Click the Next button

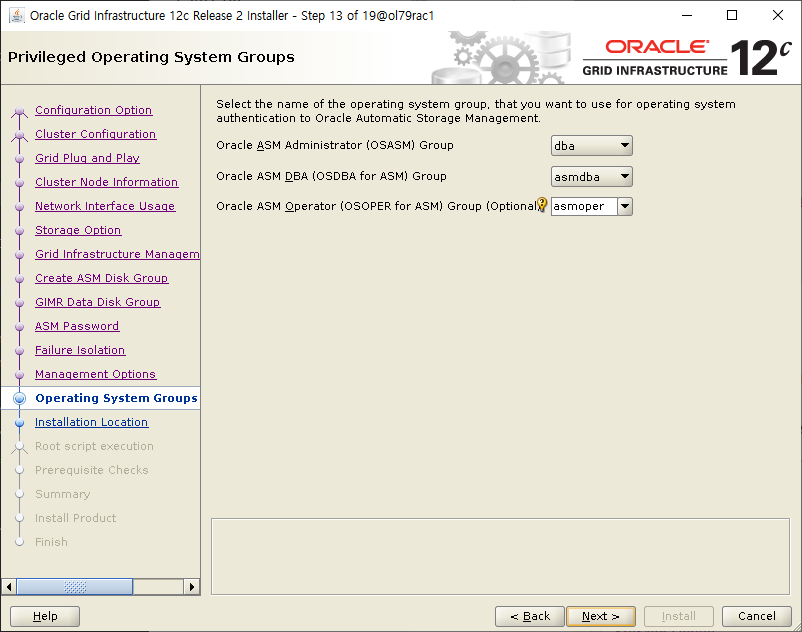[x=601, y=616]
